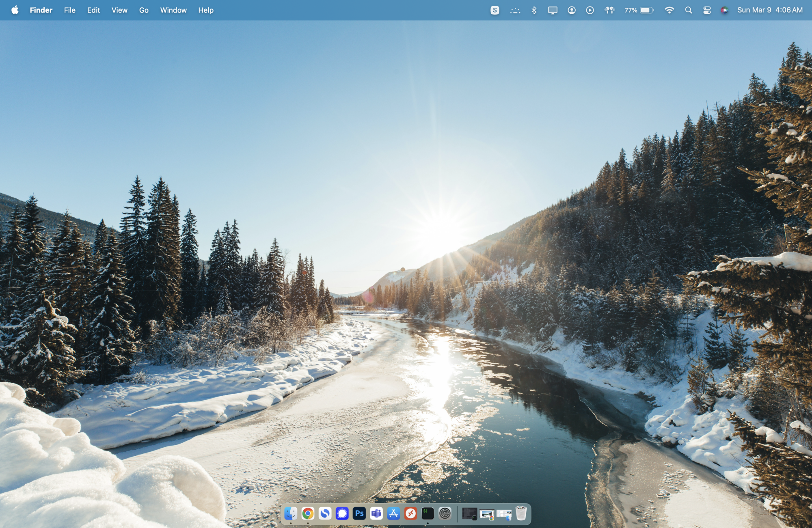812x528 pixels.
Task: Open System Settings from the Dock
Action: click(445, 514)
